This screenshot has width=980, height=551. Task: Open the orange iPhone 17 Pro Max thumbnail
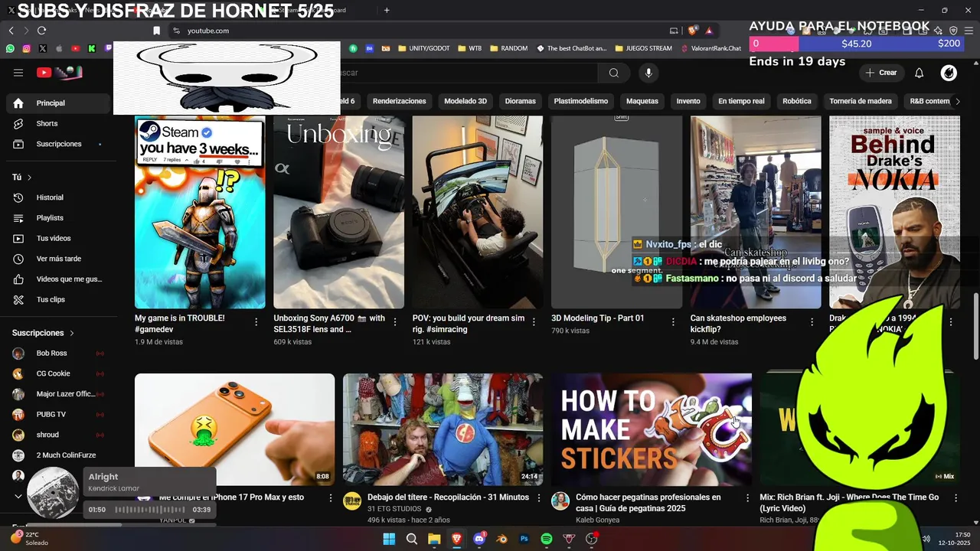click(x=234, y=429)
